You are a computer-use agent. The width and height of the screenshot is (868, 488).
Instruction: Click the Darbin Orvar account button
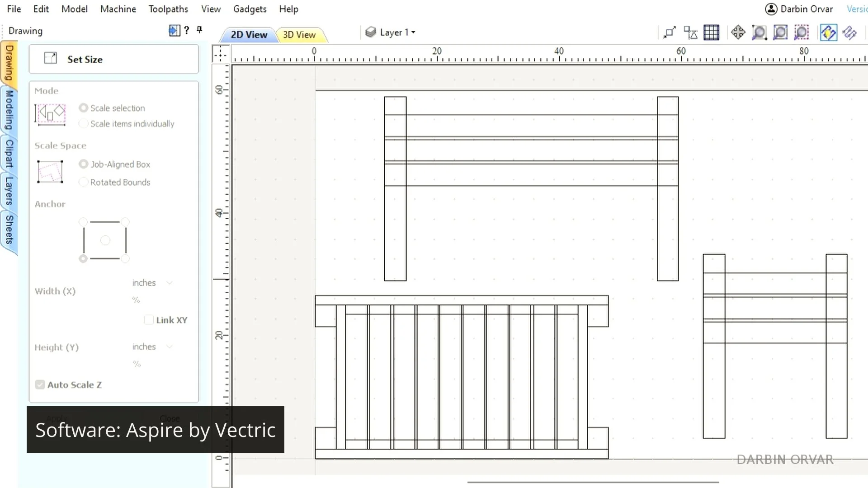pos(799,9)
